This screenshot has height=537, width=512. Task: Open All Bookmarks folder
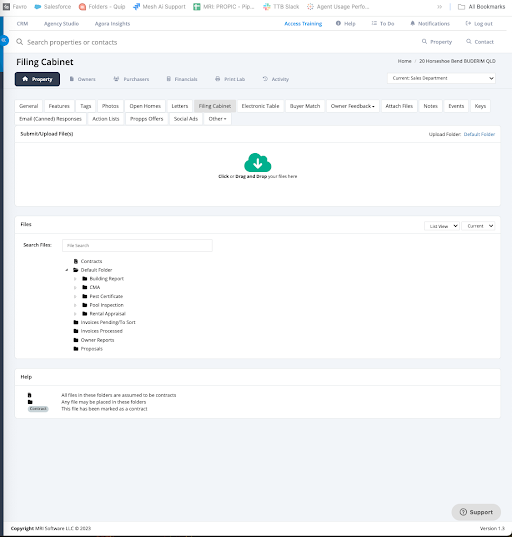[482, 7]
